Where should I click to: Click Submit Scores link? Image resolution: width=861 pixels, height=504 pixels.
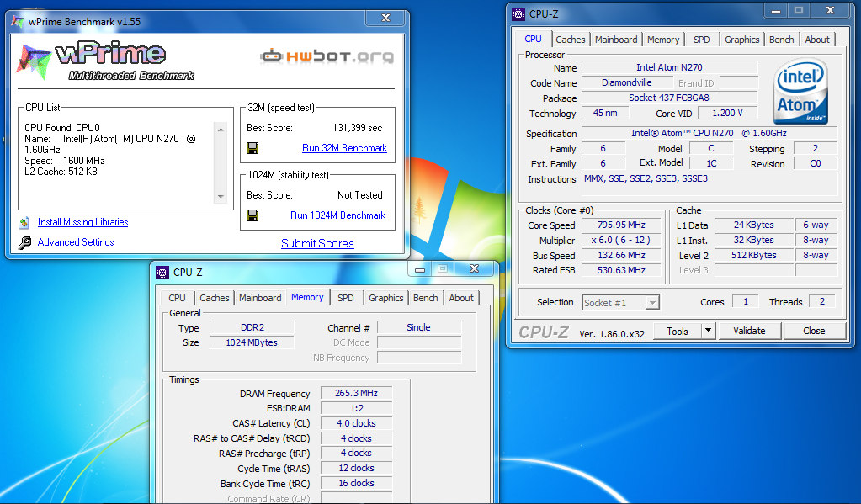coord(317,243)
